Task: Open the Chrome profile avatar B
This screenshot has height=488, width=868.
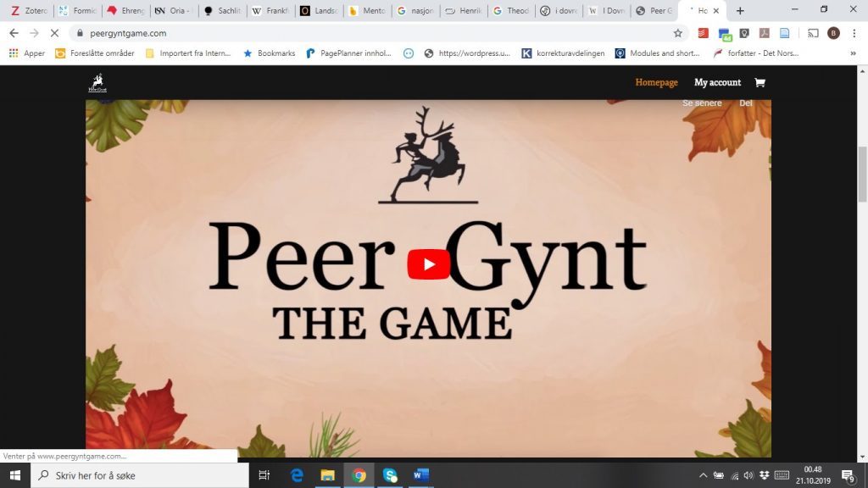Action: pyautogui.click(x=833, y=33)
